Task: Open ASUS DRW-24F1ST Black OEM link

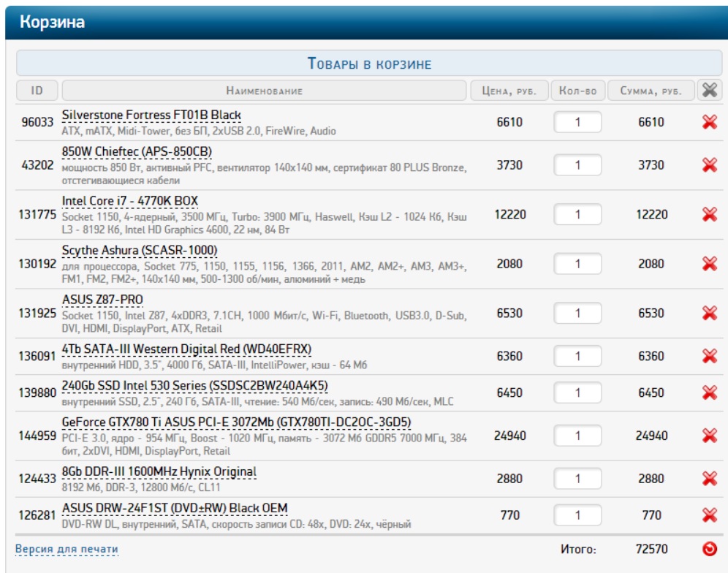Action: [175, 509]
